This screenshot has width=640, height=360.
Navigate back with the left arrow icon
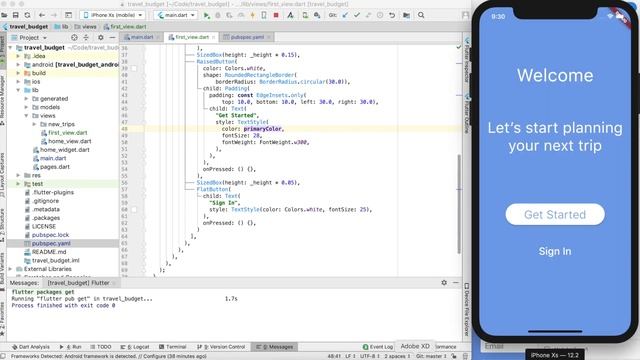click(x=42, y=15)
